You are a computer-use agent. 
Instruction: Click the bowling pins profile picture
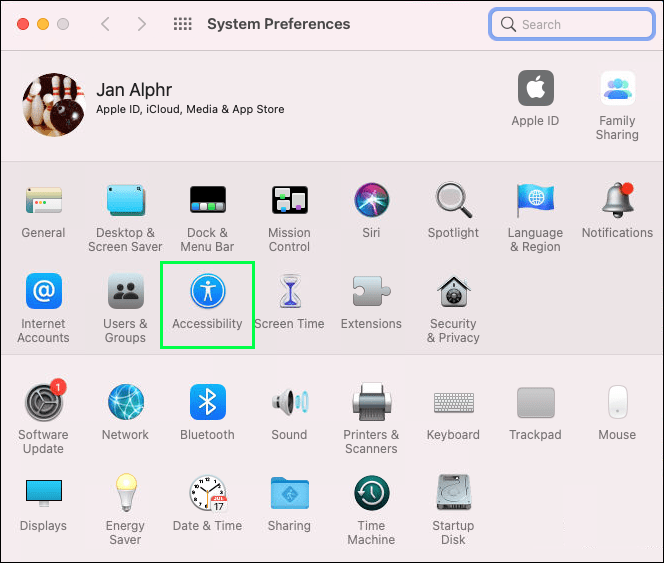54,105
